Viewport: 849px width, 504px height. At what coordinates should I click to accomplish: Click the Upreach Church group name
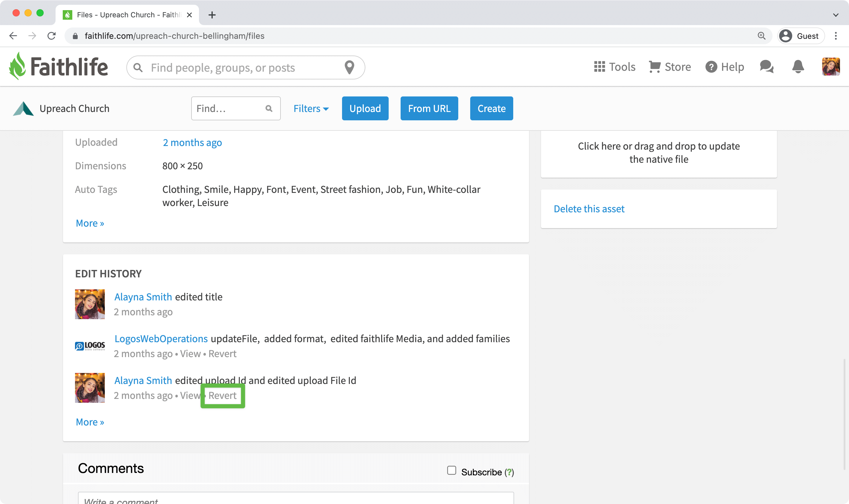(x=74, y=109)
